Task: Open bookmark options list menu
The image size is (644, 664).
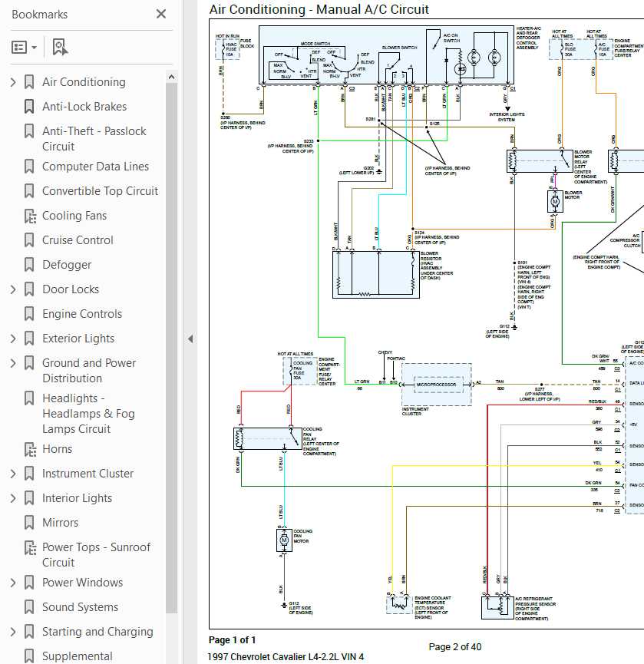Action: click(x=24, y=47)
